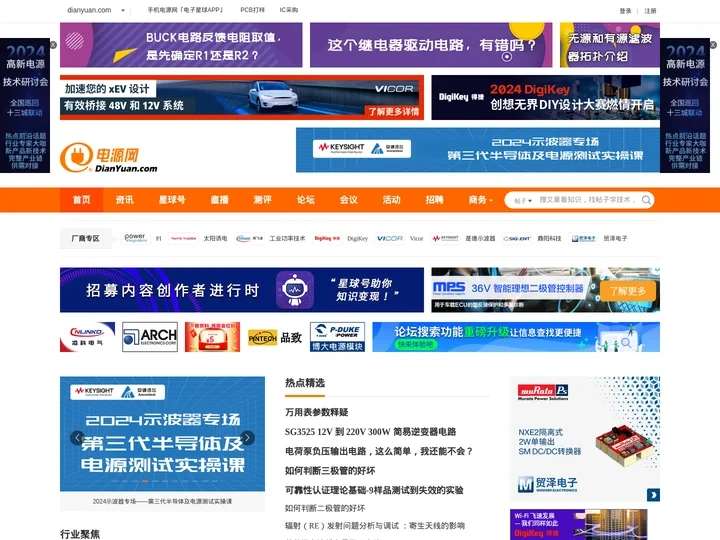The height and width of the screenshot is (540, 720).
Task: Open the IC采购 link
Action: (x=289, y=10)
